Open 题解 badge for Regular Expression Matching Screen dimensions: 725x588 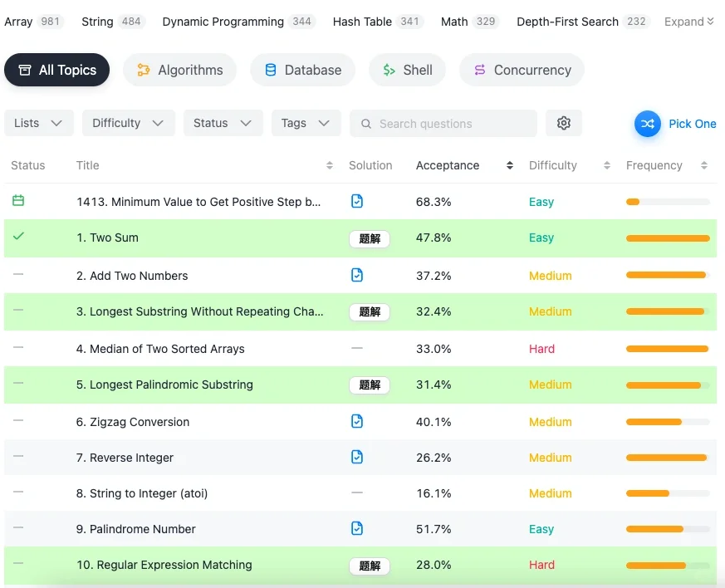pos(370,566)
